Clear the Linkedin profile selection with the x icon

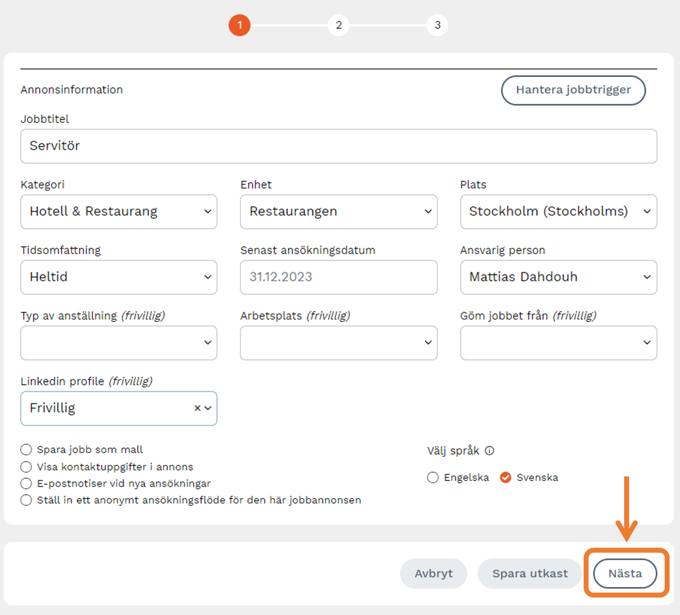(x=197, y=408)
